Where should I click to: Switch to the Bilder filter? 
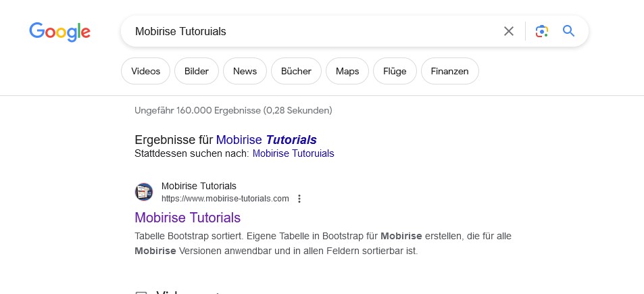click(197, 71)
